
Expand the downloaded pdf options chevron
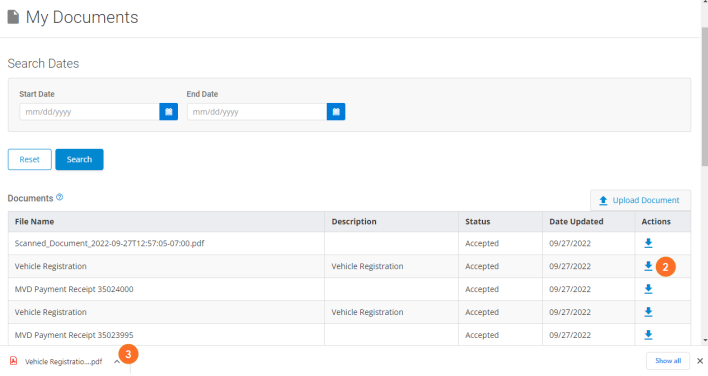(116, 362)
